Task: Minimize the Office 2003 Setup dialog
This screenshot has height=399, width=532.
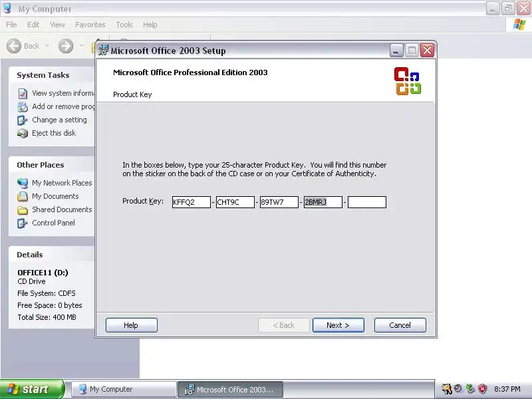Action: click(x=396, y=51)
